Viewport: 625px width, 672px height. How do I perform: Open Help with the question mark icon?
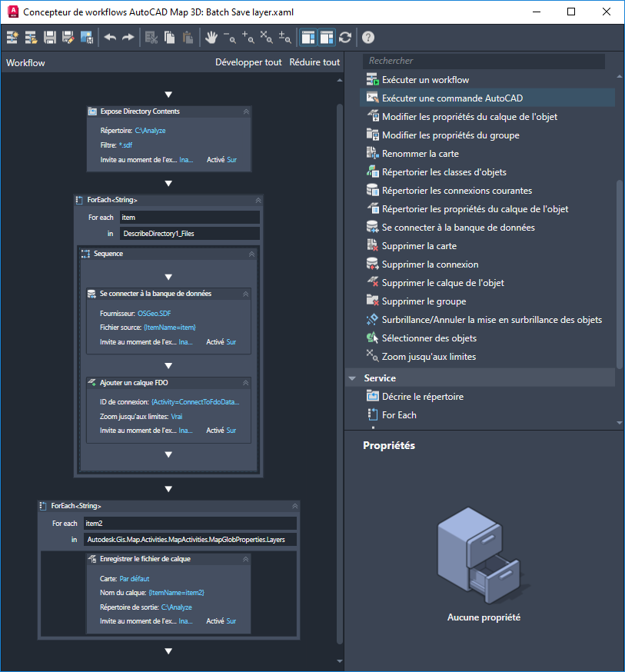pos(368,38)
